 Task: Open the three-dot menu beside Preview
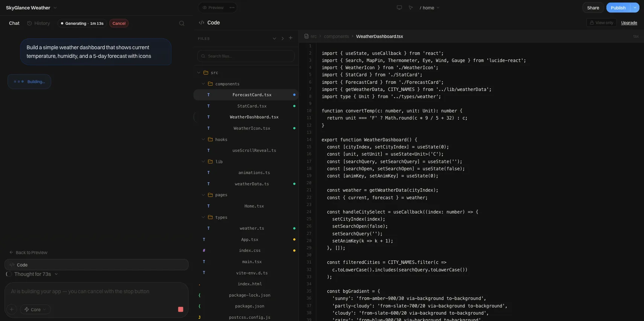232,8
